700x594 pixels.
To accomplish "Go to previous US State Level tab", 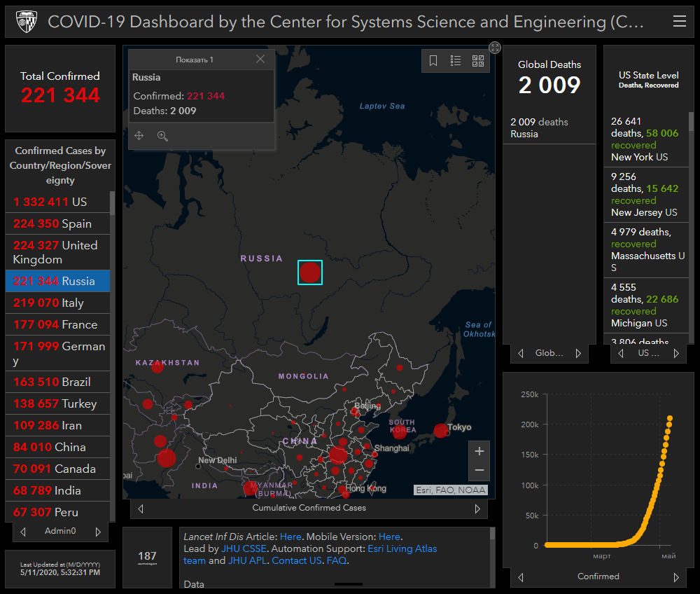I will point(620,353).
